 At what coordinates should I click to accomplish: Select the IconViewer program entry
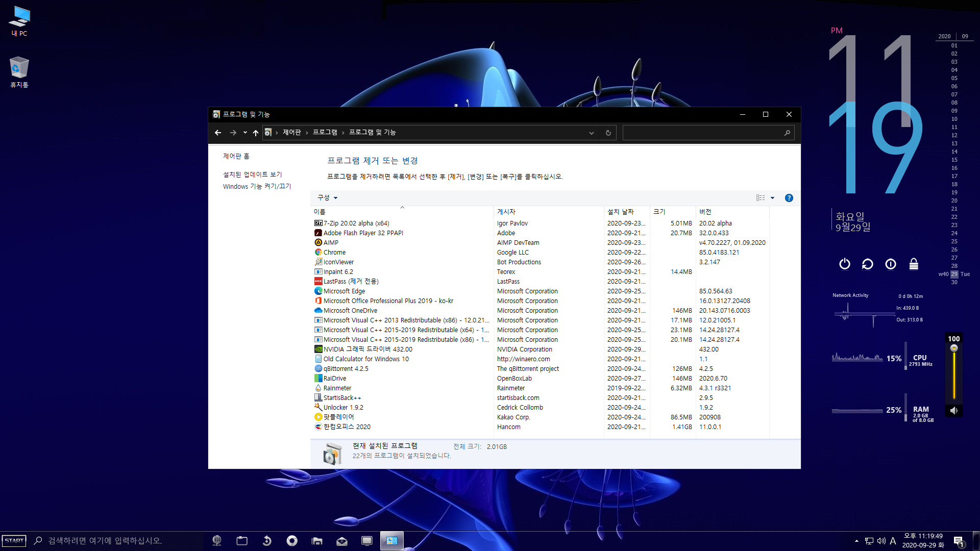coord(541,262)
